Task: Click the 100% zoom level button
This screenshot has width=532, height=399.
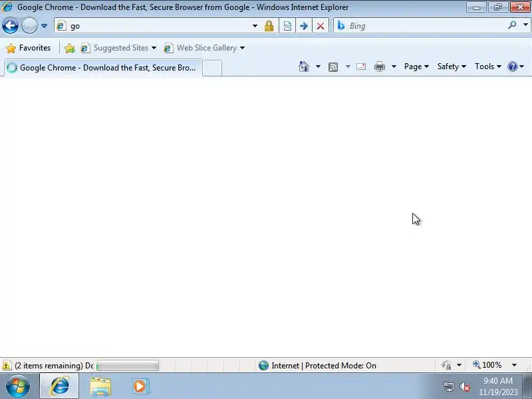Action: click(x=487, y=365)
